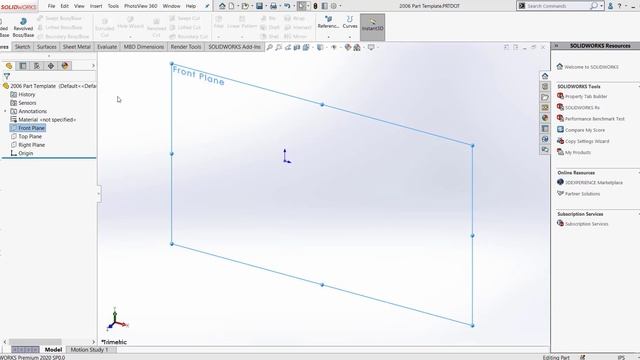Open the File Explorer tab in task pane

[545, 97]
